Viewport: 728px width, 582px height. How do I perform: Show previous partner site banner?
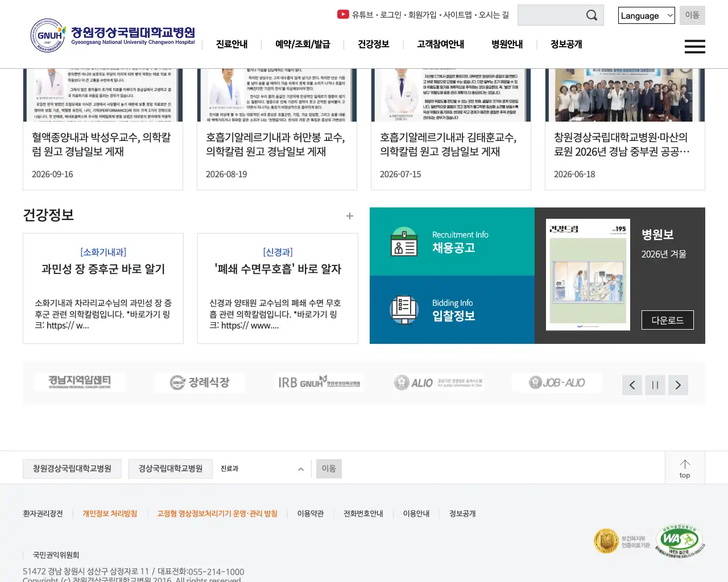coord(632,385)
